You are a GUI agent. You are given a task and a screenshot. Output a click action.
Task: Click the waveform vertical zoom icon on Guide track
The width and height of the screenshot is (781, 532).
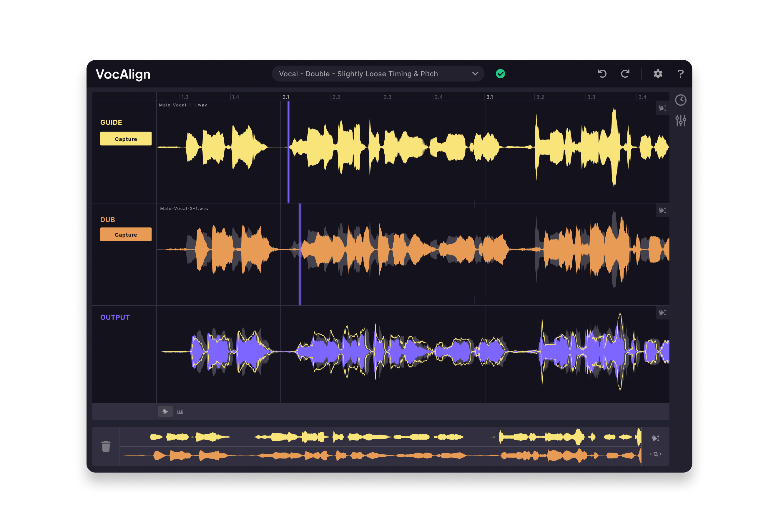tap(663, 109)
